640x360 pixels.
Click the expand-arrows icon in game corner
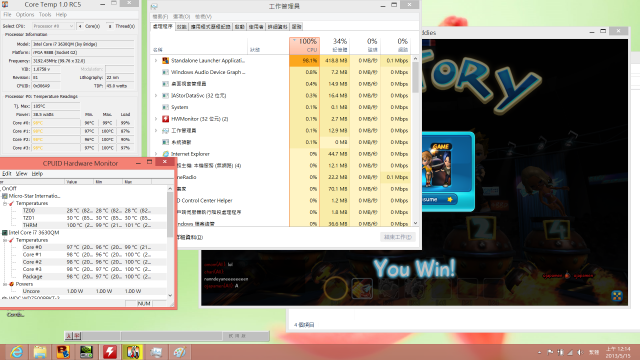pos(617,296)
